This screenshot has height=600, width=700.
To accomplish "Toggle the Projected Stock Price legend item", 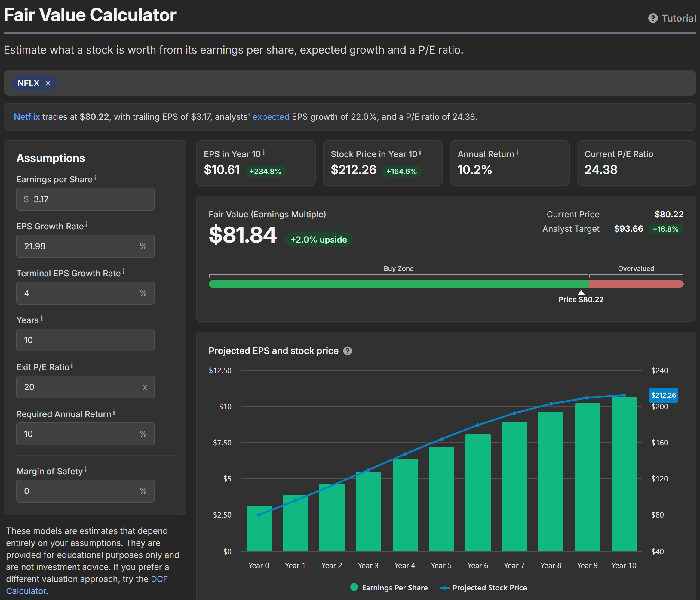I will pyautogui.click(x=484, y=587).
